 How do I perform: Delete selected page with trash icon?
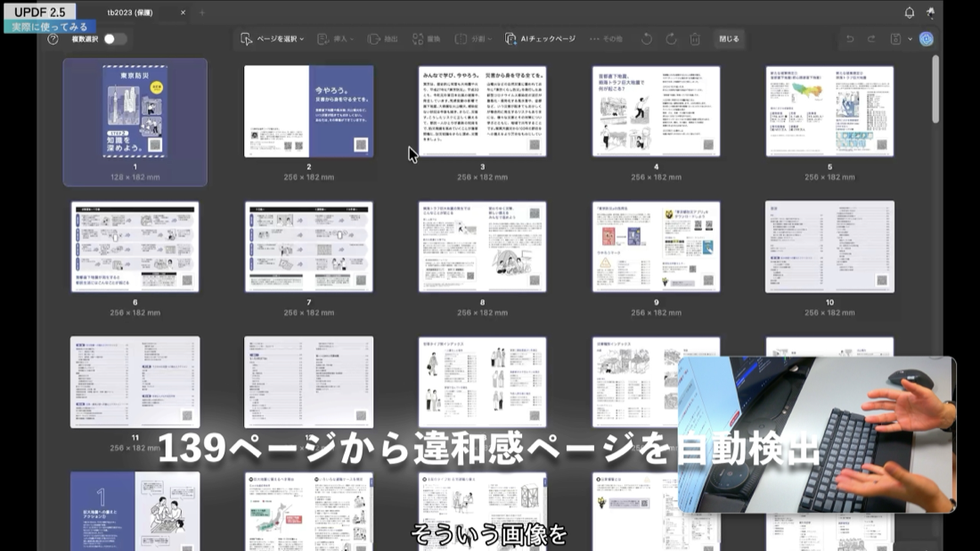(x=695, y=38)
